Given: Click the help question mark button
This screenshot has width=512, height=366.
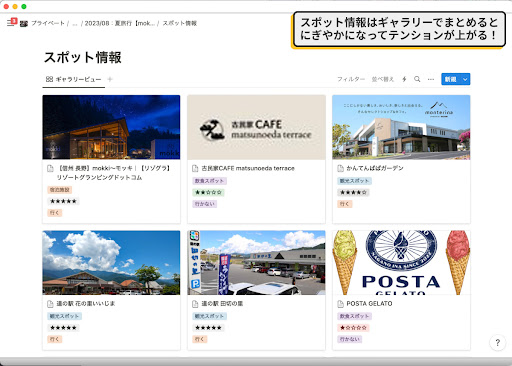Looking at the screenshot, I should pos(497,342).
